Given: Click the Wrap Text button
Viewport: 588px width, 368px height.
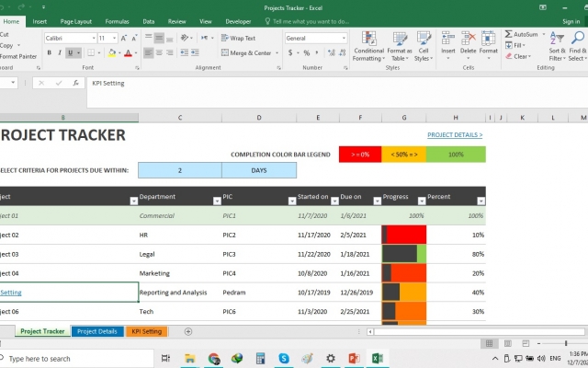Looking at the screenshot, I should [239, 38].
